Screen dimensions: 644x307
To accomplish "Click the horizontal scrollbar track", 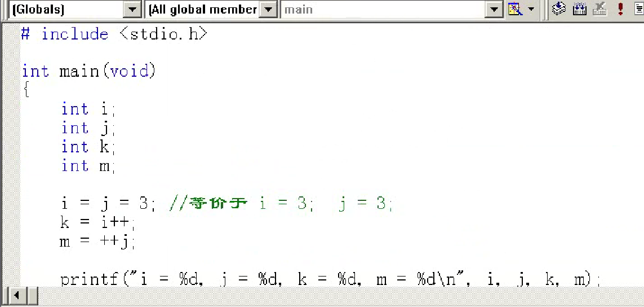I will tap(341, 295).
